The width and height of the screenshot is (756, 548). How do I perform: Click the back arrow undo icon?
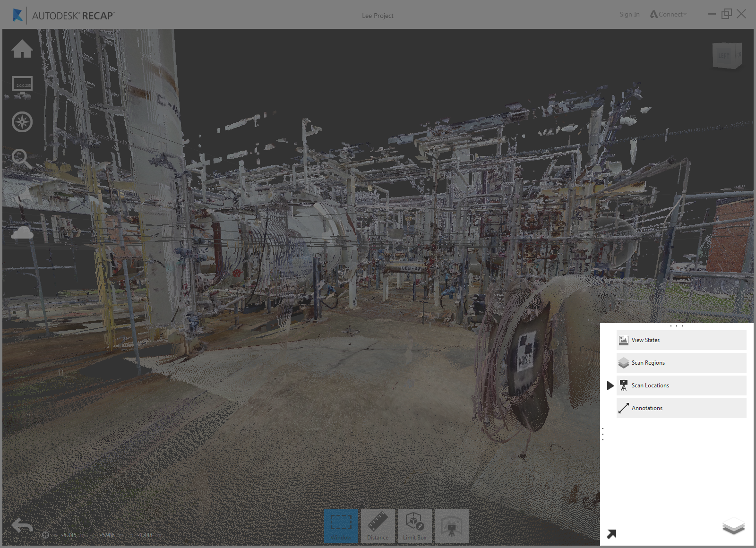(x=22, y=525)
